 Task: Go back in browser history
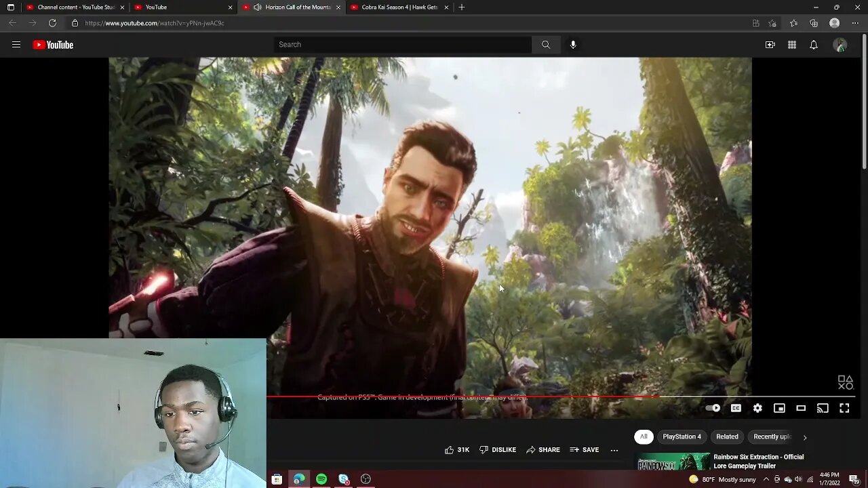tap(12, 23)
